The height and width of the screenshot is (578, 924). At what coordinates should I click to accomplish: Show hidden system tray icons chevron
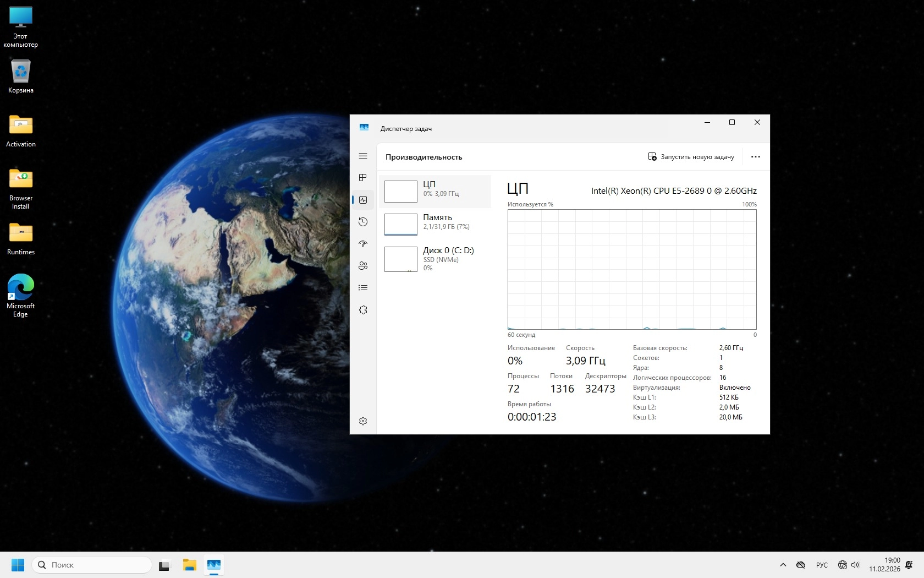point(783,565)
